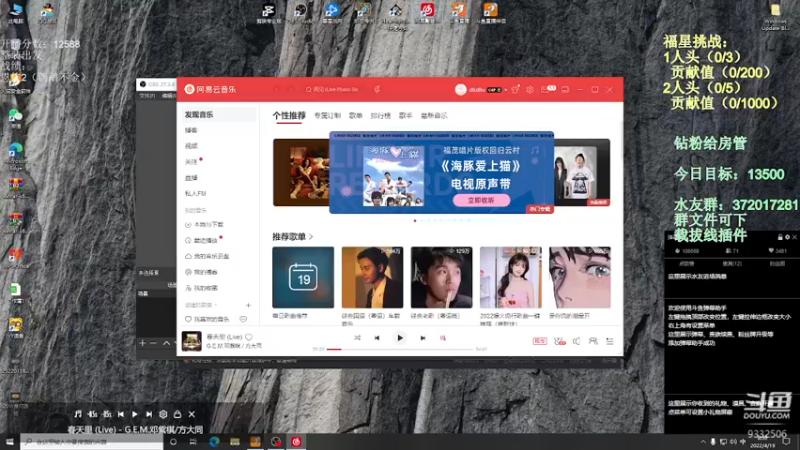
Task: Expand the username account dropdown arrow
Action: (x=506, y=90)
